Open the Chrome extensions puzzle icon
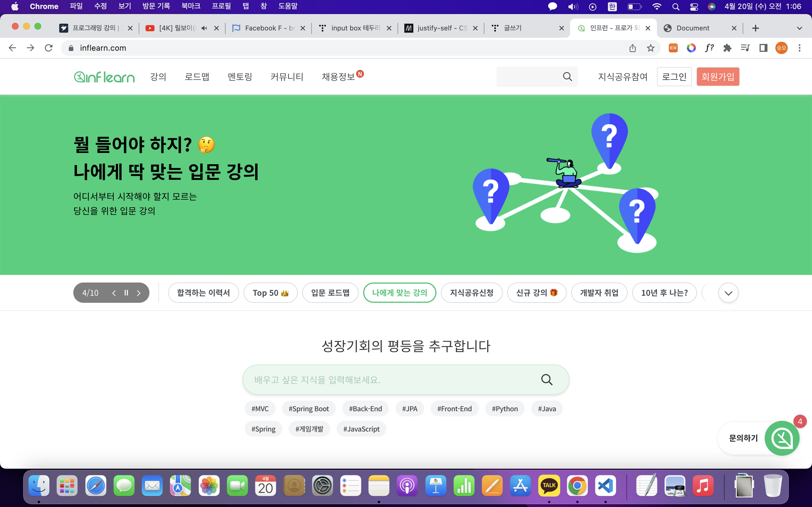 click(x=727, y=48)
